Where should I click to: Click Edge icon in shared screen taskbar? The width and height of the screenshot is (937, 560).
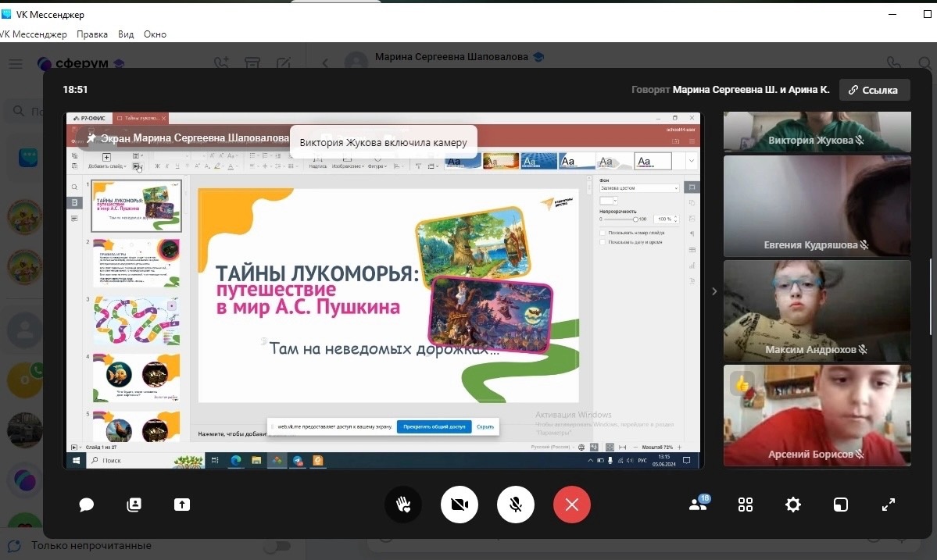(x=236, y=460)
